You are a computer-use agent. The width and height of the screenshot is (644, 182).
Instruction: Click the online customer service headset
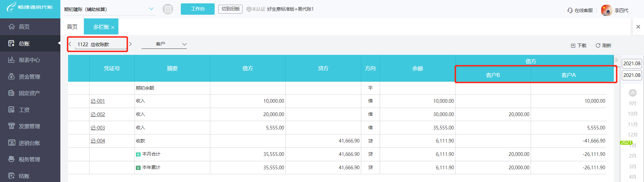[570, 10]
